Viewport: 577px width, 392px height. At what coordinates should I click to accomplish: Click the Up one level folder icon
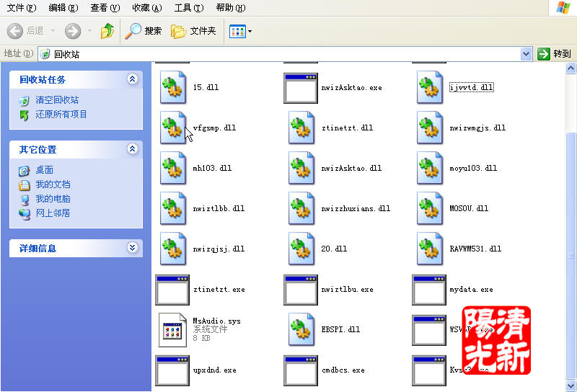pyautogui.click(x=107, y=31)
